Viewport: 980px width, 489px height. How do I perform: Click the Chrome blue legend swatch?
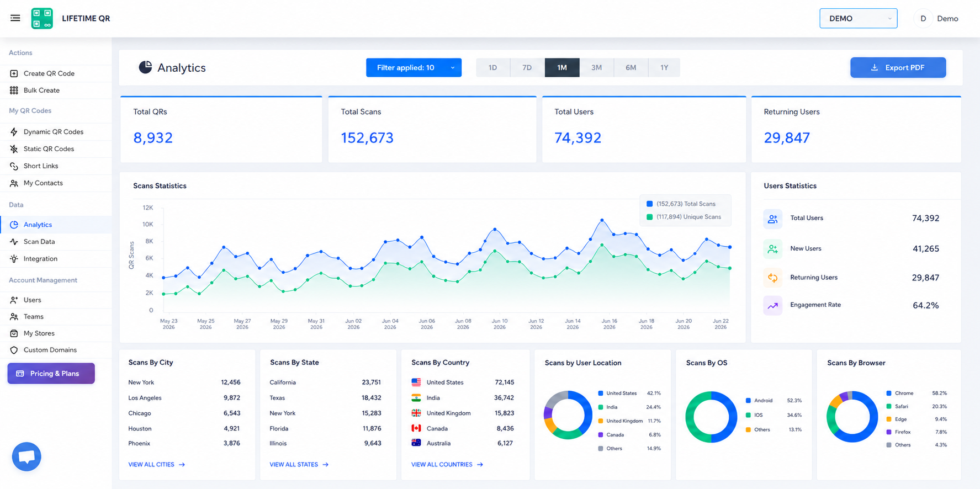(888, 394)
